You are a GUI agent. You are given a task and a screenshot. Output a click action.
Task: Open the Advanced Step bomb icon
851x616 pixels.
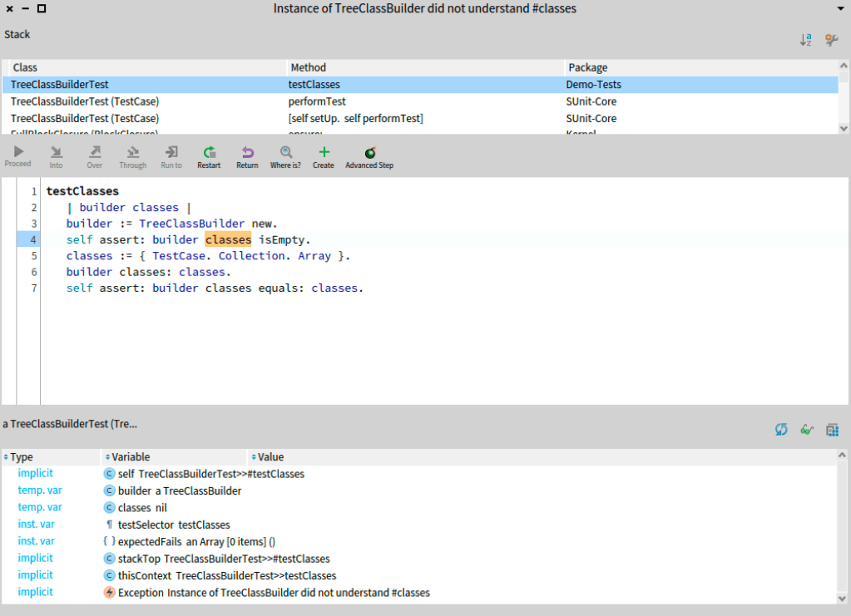369,156
